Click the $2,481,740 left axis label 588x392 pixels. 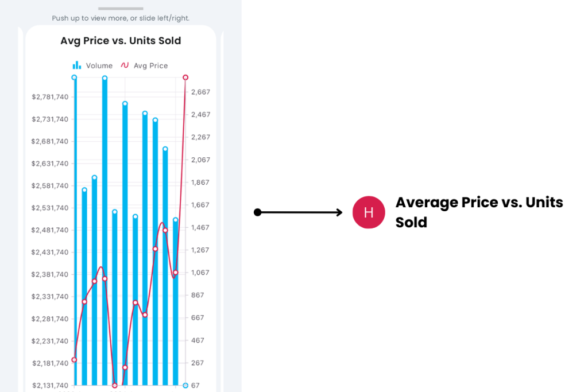tap(50, 230)
